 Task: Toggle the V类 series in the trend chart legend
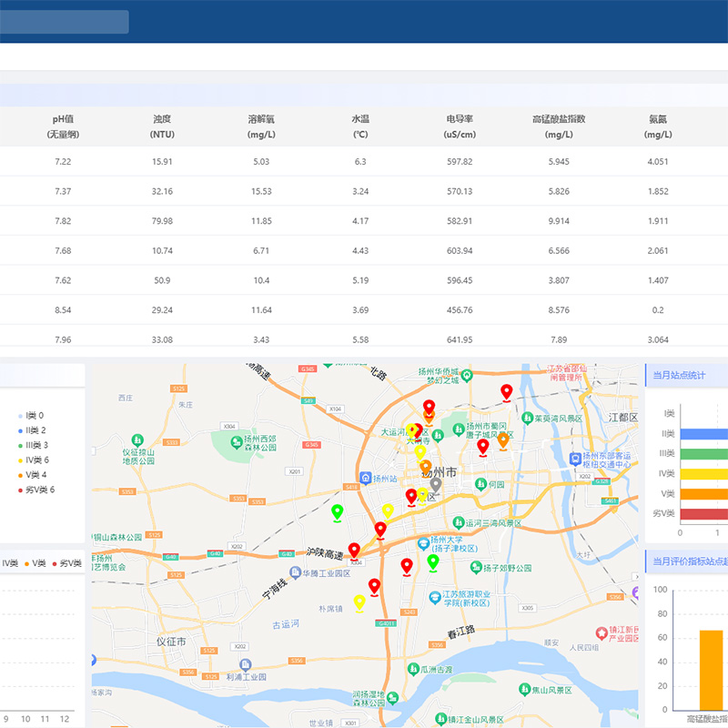tap(35, 564)
